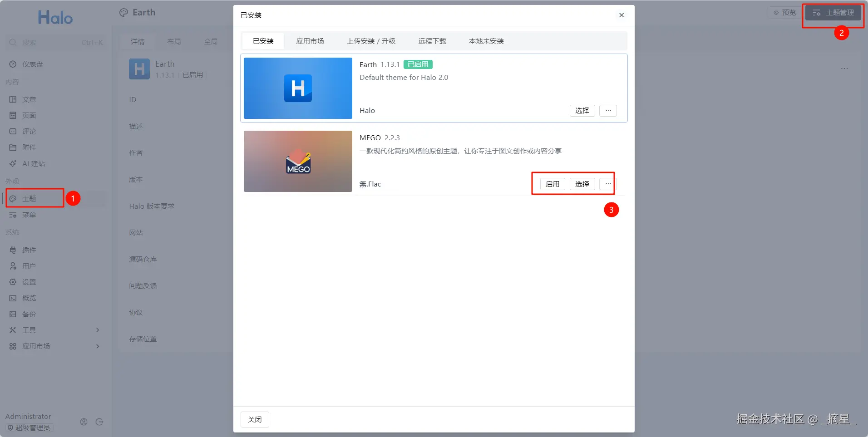Expand the 应用市场 submenu chevron in sidebar
868x437 pixels.
[x=98, y=346]
